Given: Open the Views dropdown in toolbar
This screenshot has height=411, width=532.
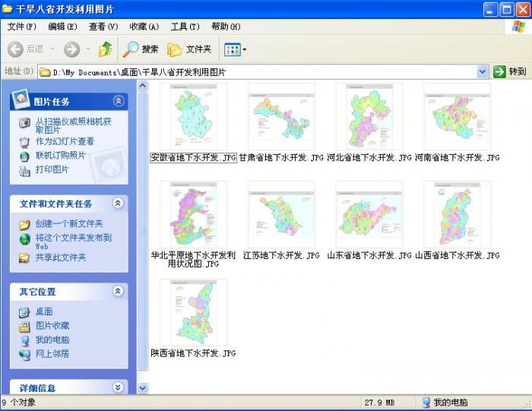Looking at the screenshot, I should click(x=236, y=49).
